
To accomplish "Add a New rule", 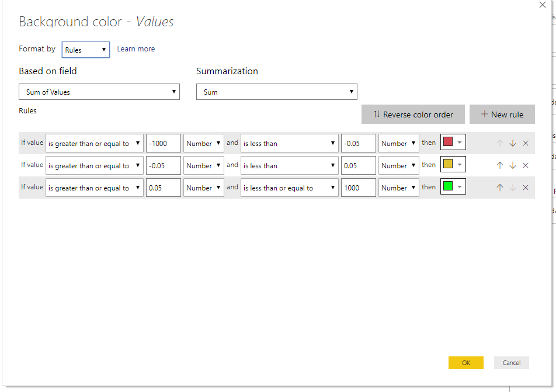I will pyautogui.click(x=502, y=115).
